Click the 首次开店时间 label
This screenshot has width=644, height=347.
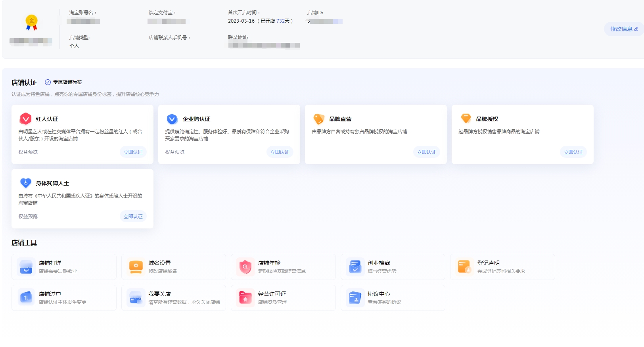click(244, 13)
